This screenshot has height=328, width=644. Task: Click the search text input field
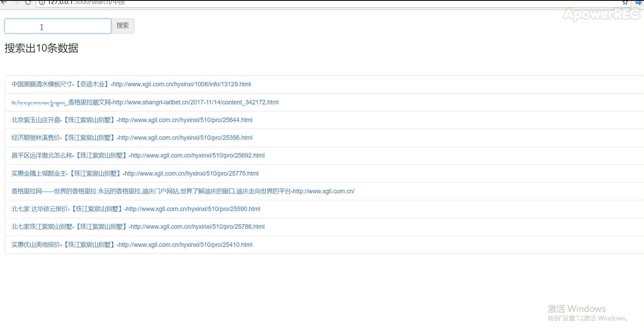[x=57, y=26]
